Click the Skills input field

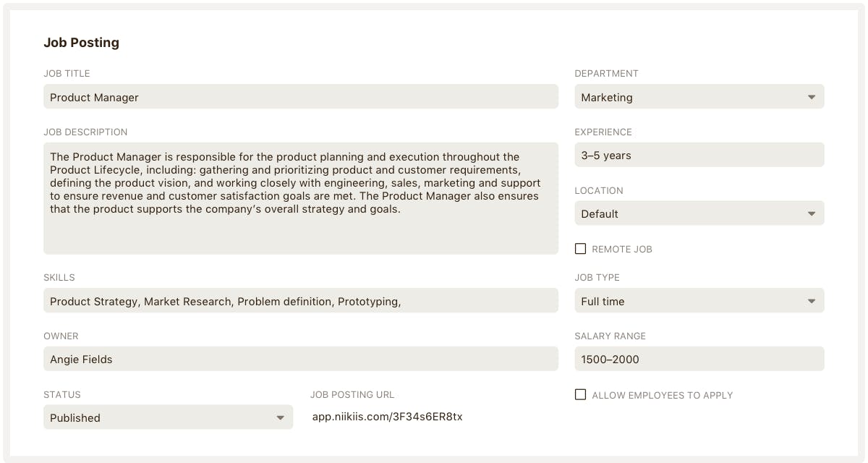tap(300, 301)
